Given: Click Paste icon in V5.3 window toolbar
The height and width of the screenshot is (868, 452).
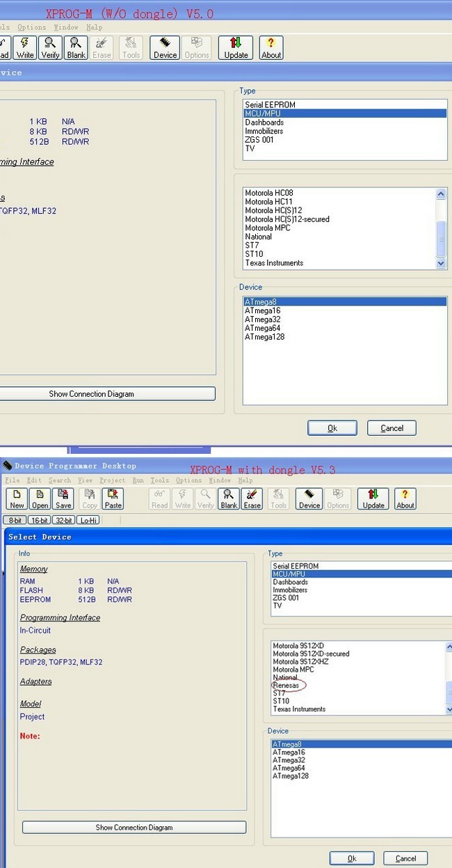Looking at the screenshot, I should [x=113, y=498].
